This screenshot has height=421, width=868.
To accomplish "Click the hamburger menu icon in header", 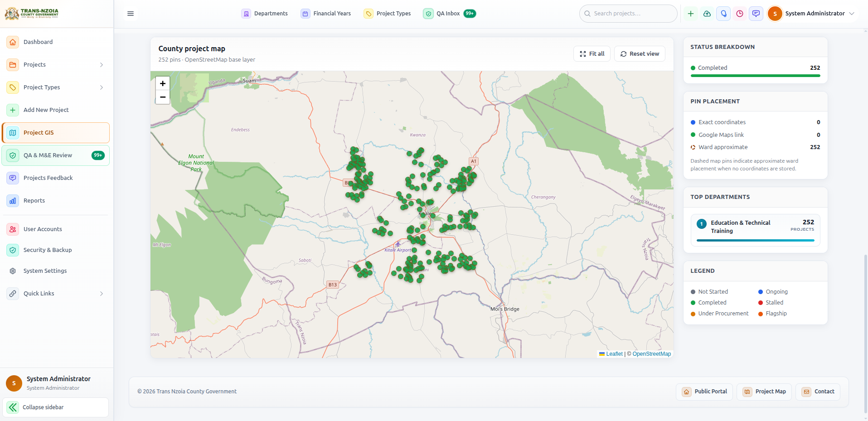I will (131, 14).
